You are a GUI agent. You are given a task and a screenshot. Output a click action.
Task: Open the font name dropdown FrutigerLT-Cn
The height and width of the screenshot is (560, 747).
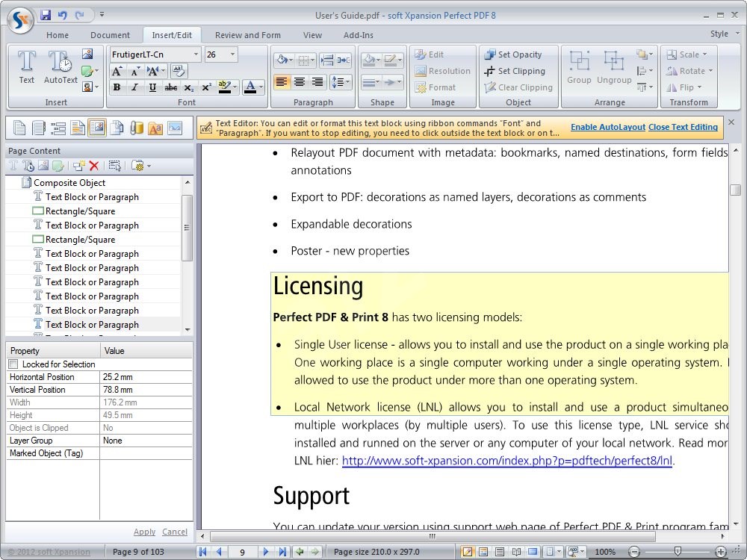point(195,55)
